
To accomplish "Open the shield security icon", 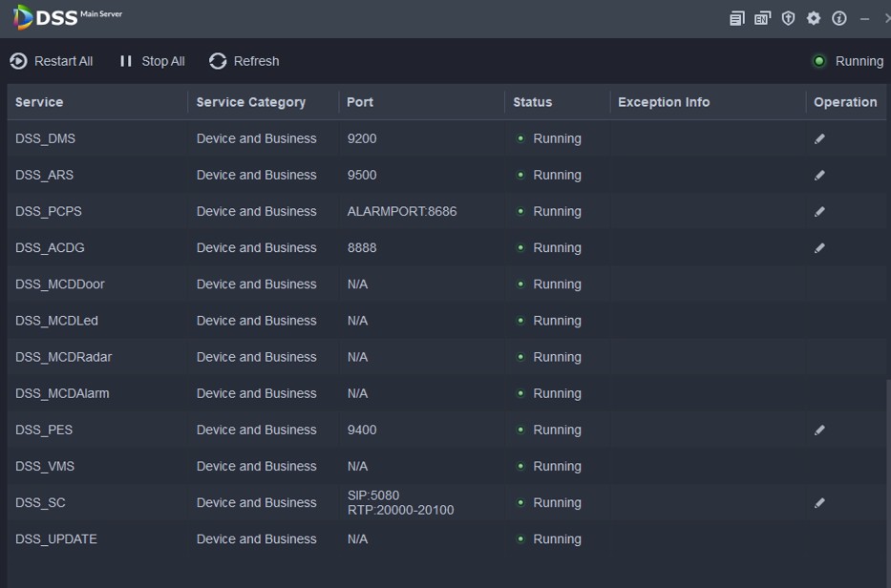I will pos(788,18).
